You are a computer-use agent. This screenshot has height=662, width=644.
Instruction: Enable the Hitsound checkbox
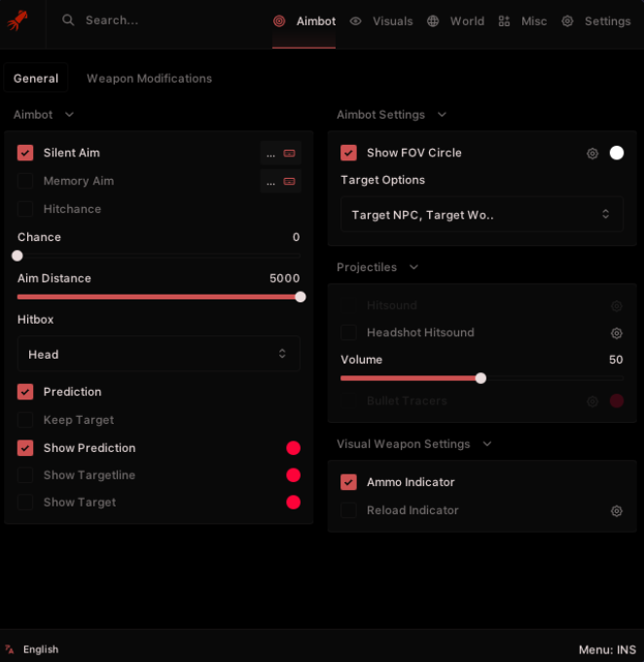click(x=348, y=305)
